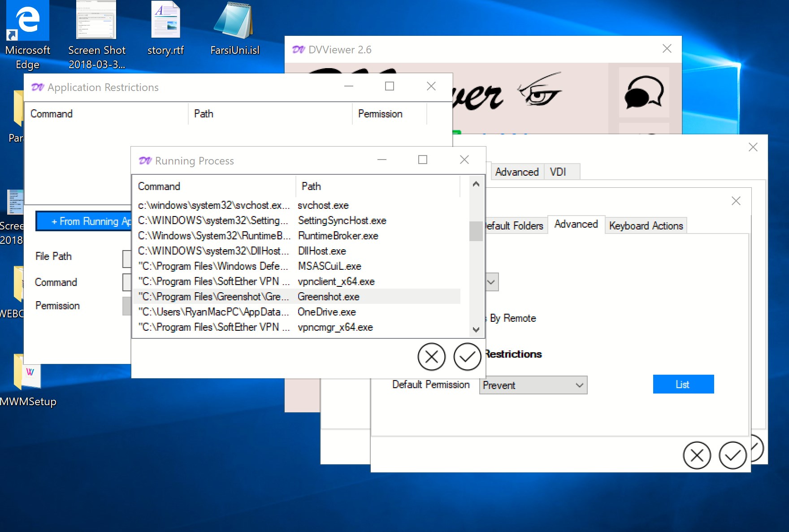The image size is (789, 532).
Task: Confirm the Running Process selection with checkmark
Action: 467,357
